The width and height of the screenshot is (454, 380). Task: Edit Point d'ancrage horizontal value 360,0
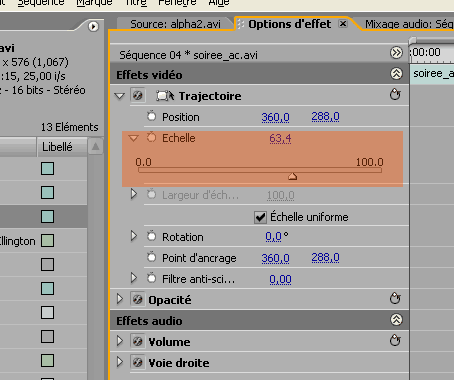coord(275,258)
